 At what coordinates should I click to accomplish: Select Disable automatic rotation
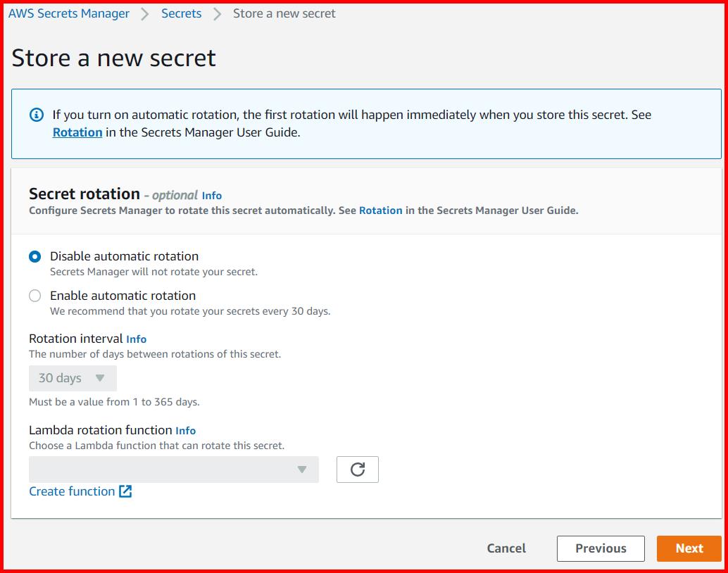pos(34,256)
